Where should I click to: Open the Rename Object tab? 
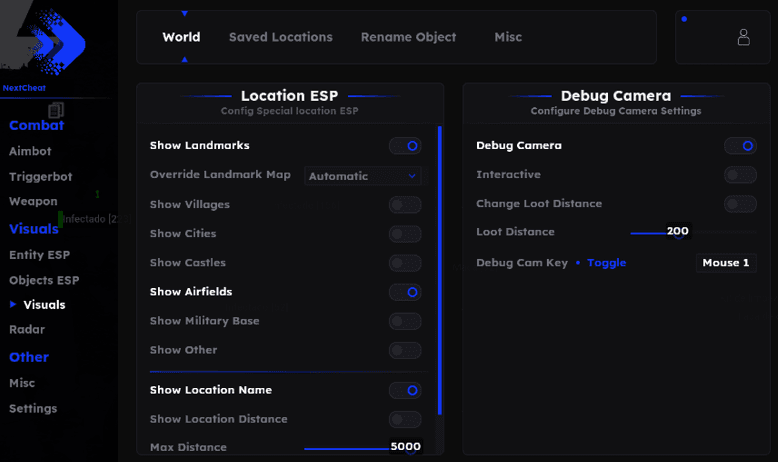coord(408,37)
